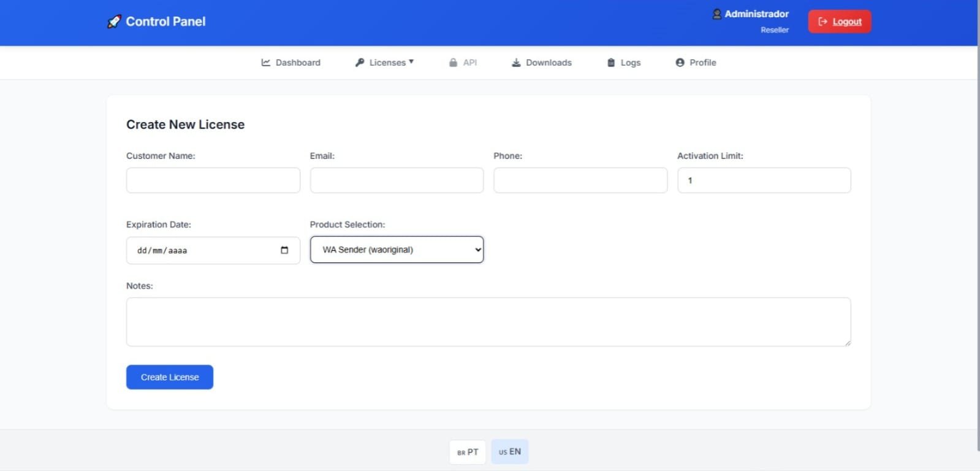Screen dimensions: 980x471
Task: Expand the Licenses menu dropdown arrow
Action: (411, 61)
